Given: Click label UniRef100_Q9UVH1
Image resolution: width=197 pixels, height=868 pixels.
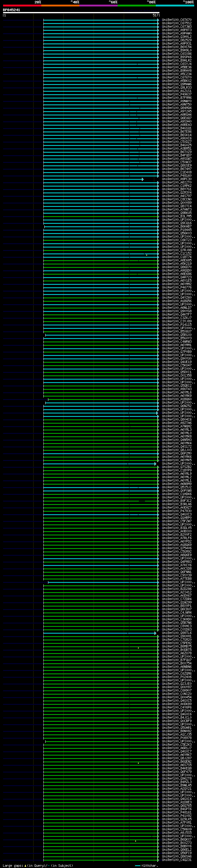Looking at the screenshot, I should (x=176, y=636).
